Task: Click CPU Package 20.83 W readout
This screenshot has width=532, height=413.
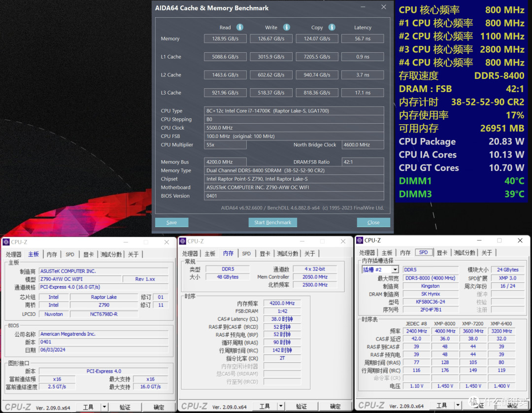Action: (462, 141)
